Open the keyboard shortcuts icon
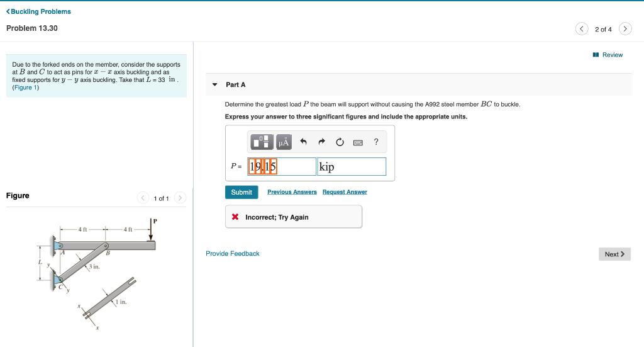644x347 pixels. (x=358, y=143)
